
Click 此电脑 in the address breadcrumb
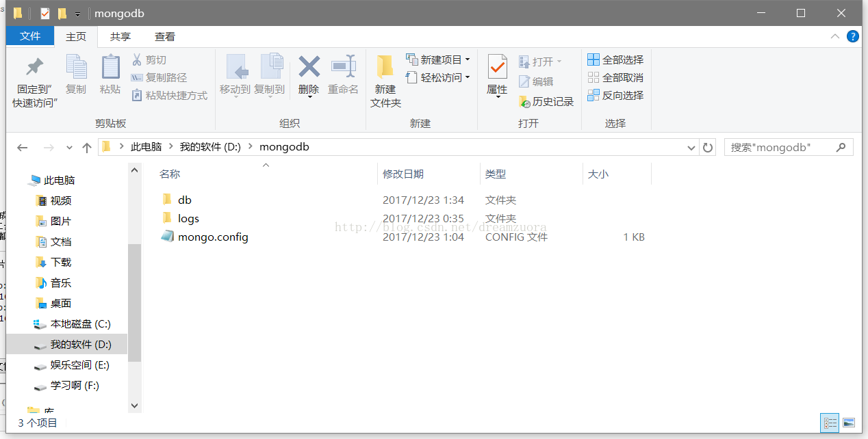coord(146,147)
